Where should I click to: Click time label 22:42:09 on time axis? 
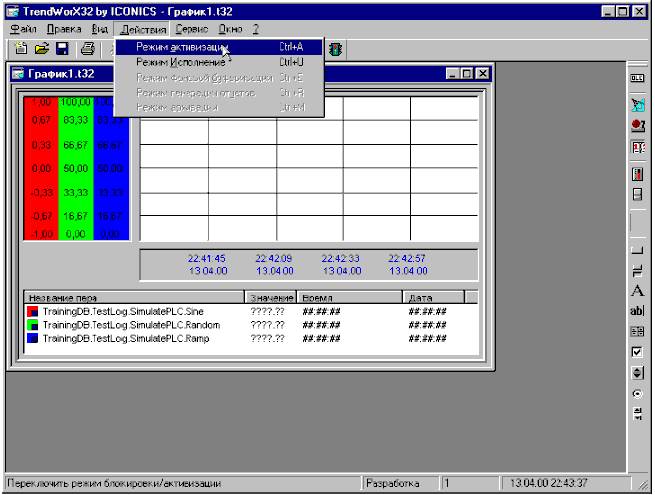coord(274,259)
